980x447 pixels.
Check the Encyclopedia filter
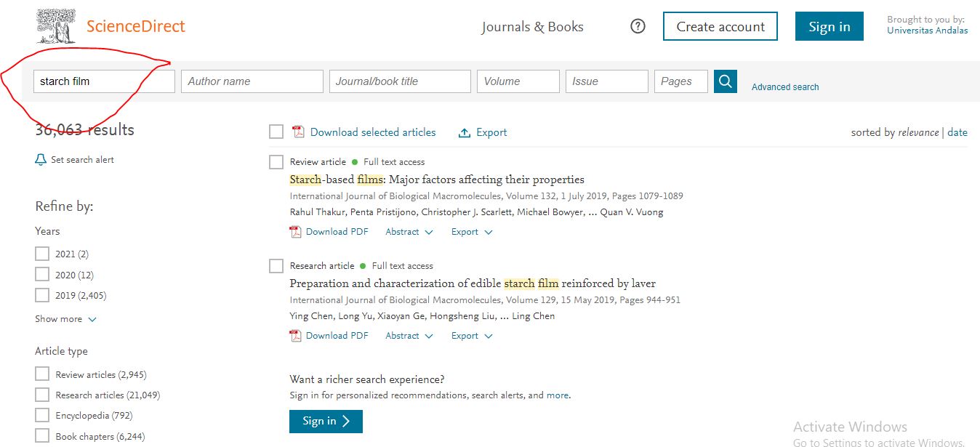click(41, 415)
